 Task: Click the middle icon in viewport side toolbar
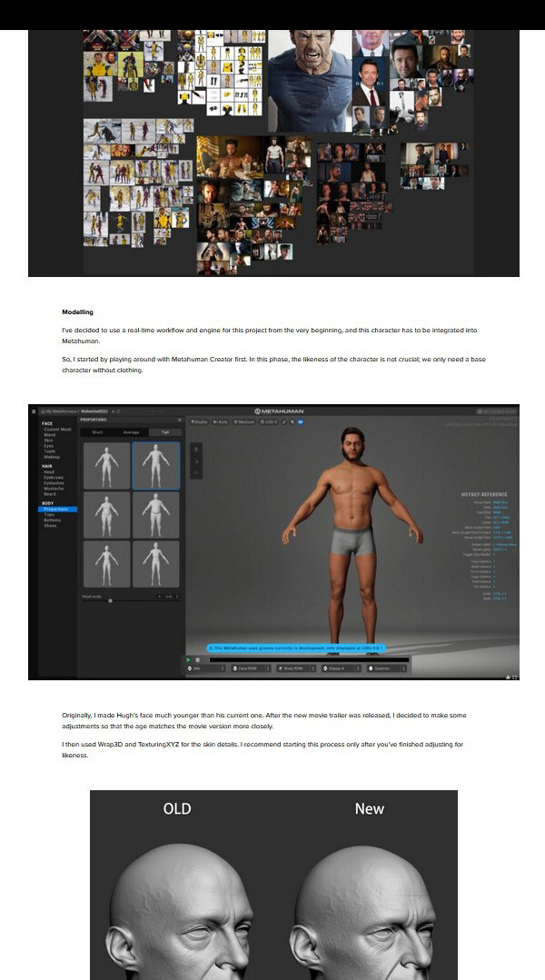[x=196, y=461]
